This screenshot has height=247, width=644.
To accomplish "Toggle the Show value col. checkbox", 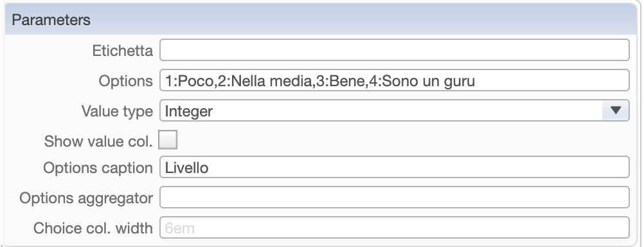I will 168,140.
